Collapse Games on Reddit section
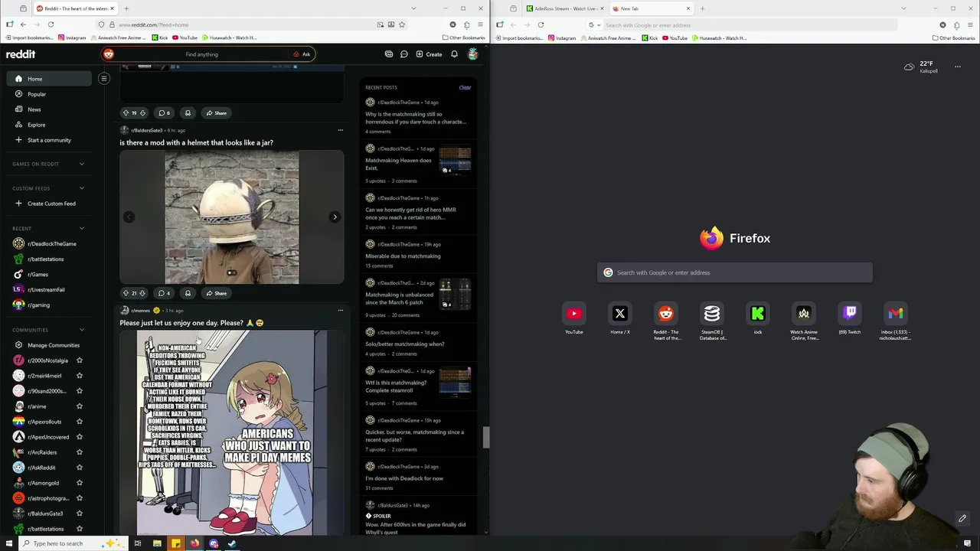 [82, 164]
